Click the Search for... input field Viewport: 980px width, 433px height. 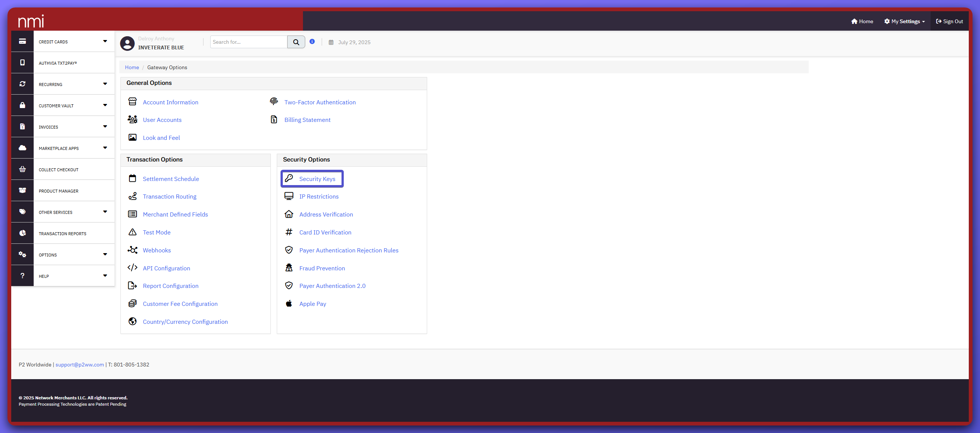pyautogui.click(x=248, y=42)
